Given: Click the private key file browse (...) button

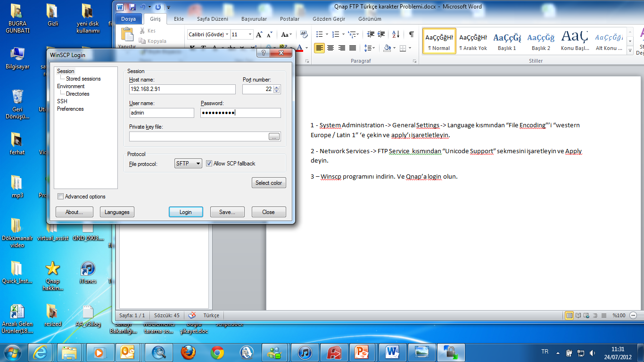Looking at the screenshot, I should [x=274, y=137].
